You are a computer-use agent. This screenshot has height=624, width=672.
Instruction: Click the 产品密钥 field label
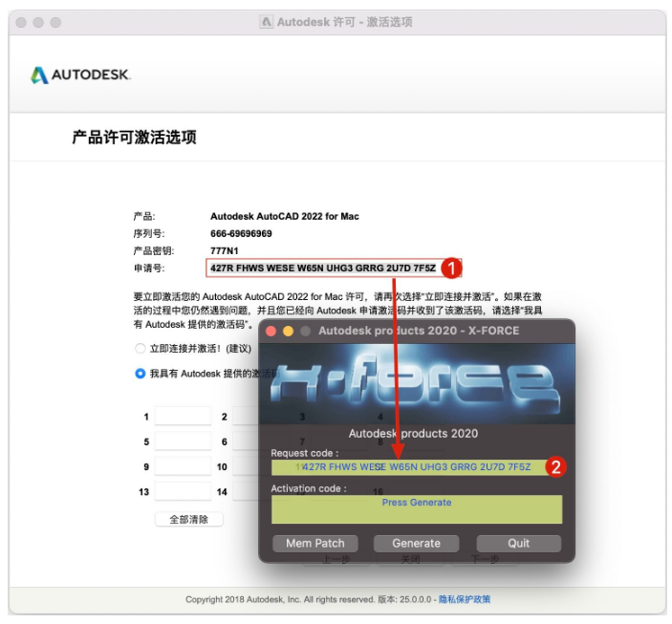tap(154, 250)
